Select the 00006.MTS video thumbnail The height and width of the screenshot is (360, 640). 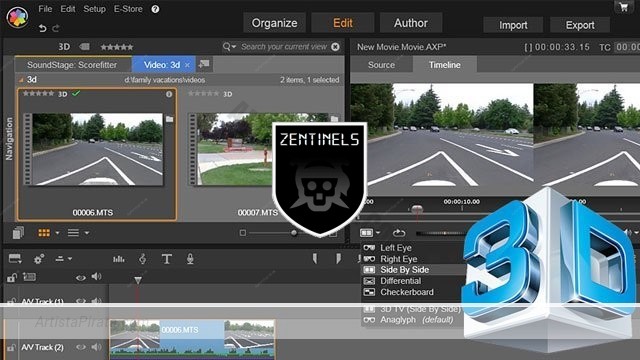click(97, 149)
